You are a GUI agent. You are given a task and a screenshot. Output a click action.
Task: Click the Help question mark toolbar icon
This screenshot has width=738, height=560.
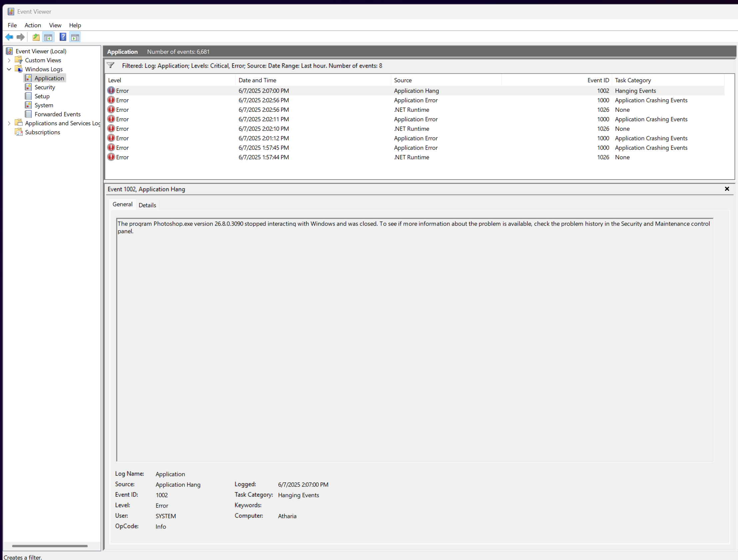pos(63,37)
